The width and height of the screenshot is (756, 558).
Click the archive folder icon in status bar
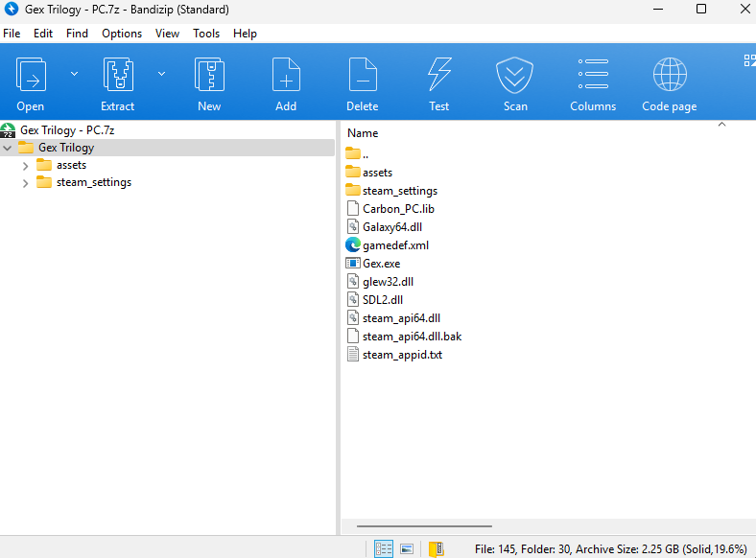click(x=437, y=548)
